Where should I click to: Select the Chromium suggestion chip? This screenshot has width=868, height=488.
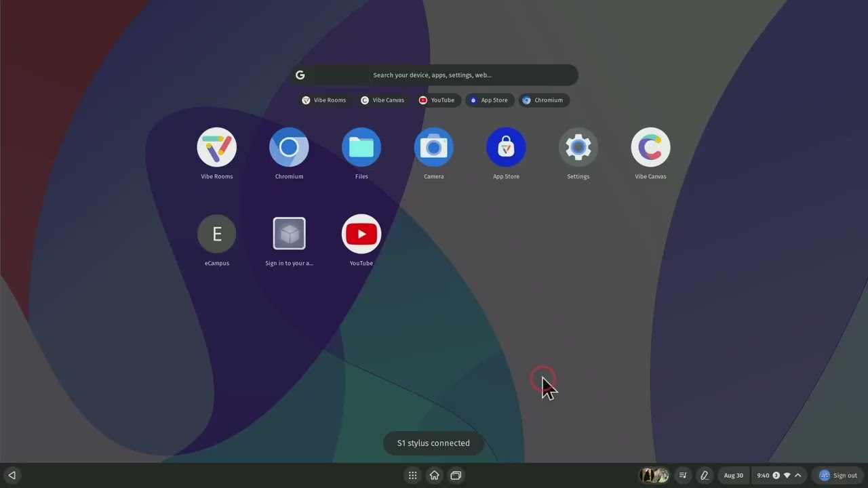click(543, 100)
